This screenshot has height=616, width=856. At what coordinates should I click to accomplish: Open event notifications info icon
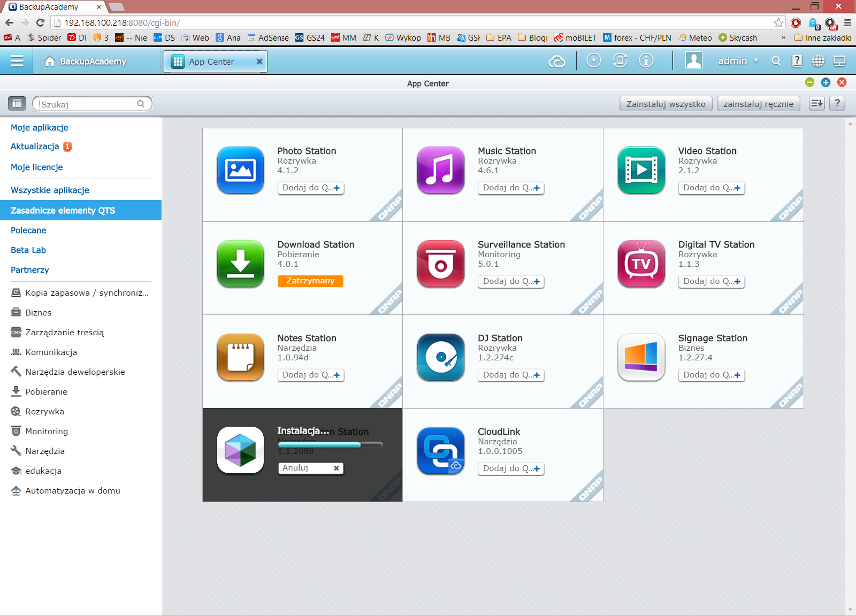click(x=646, y=61)
